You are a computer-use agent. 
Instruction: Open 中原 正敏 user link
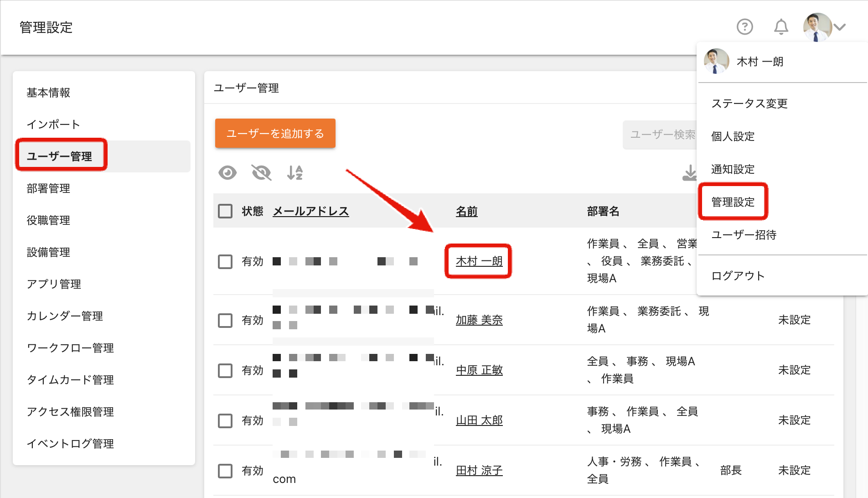[479, 370]
